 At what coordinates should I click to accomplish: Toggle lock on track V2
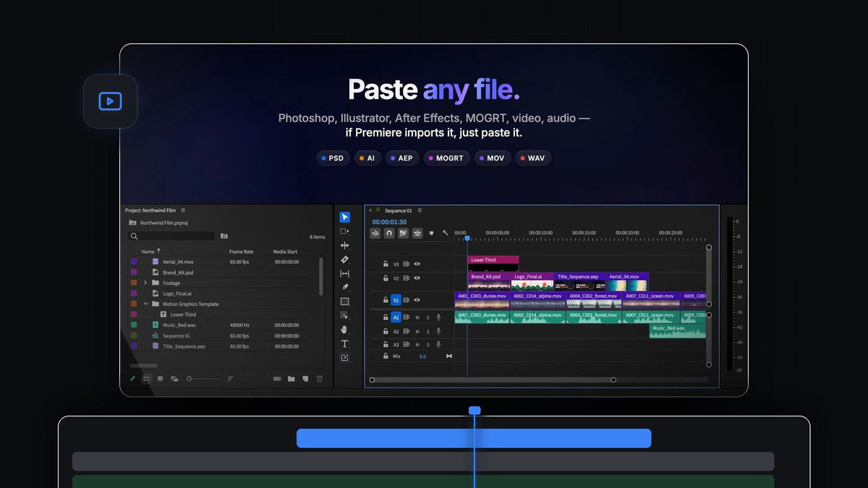[386, 278]
